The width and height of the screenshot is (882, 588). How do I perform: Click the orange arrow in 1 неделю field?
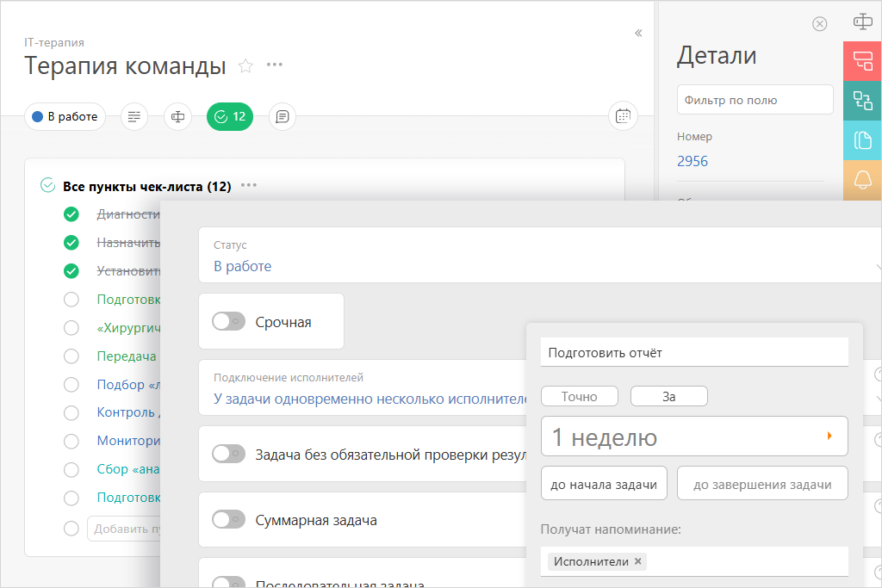coord(829,436)
